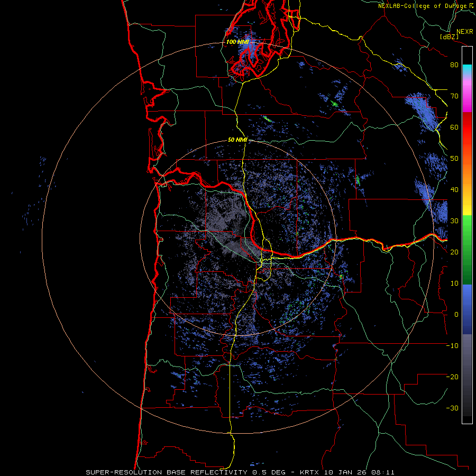Image resolution: width=476 pixels, height=476 pixels.
Task: Click the -10 value on the dBZ scale
Action: (452, 346)
